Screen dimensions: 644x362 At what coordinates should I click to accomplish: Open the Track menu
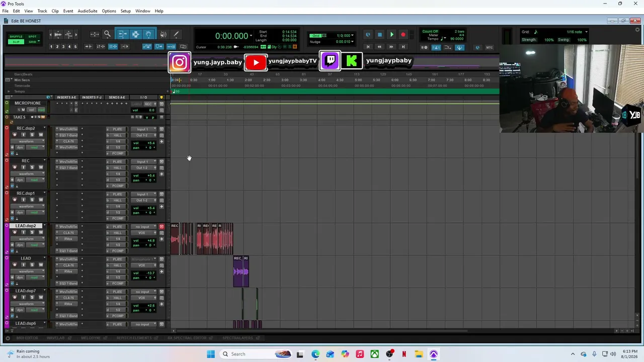42,11
